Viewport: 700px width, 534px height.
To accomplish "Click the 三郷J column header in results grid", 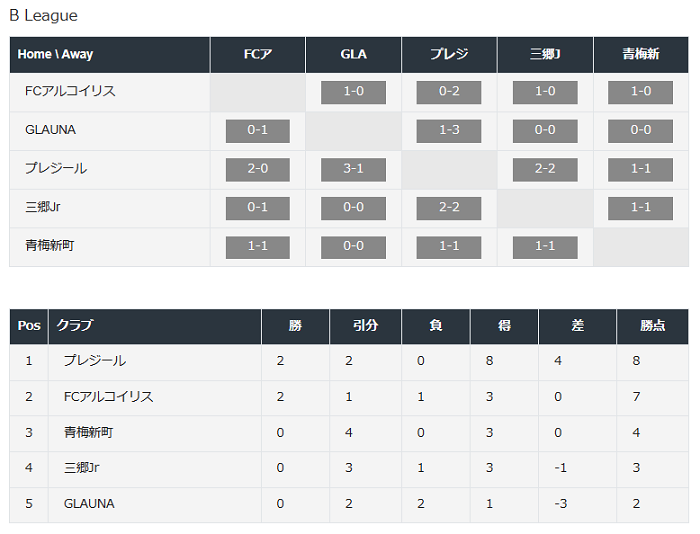I will point(545,55).
